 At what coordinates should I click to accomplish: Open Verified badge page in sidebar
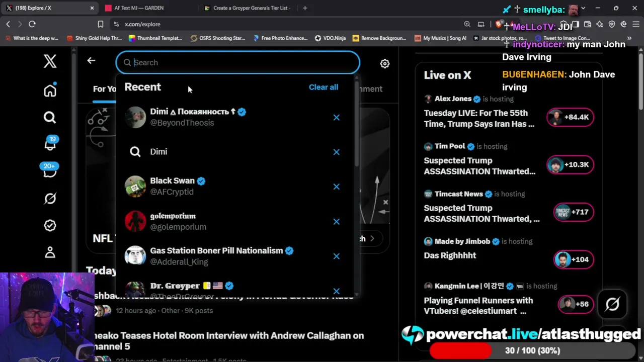point(50,225)
